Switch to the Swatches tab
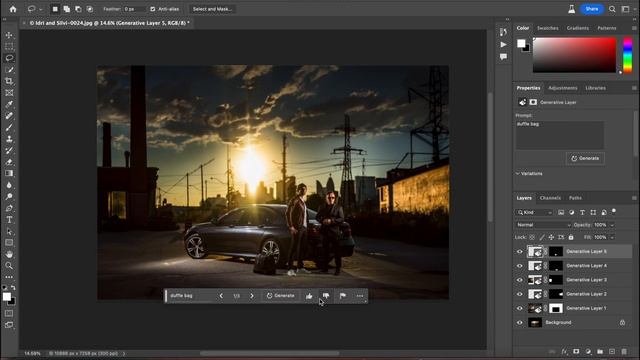Viewport: 640px width, 360px height. [547, 28]
